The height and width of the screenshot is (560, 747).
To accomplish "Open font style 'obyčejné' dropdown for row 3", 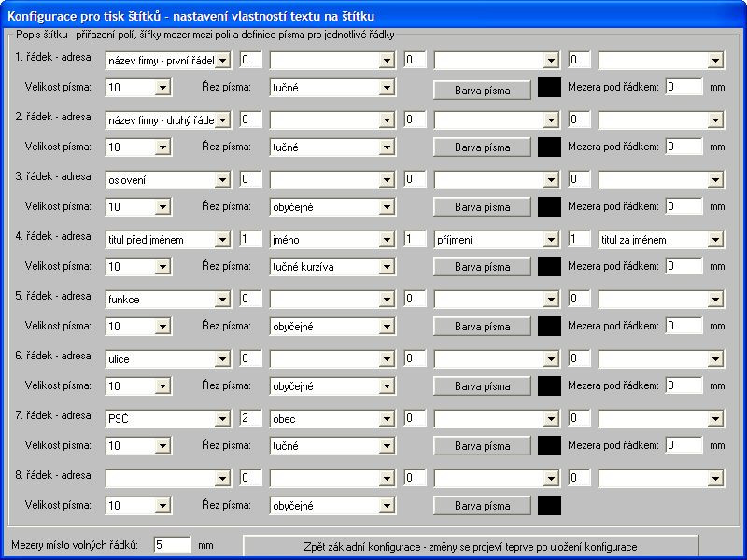I will [332, 207].
